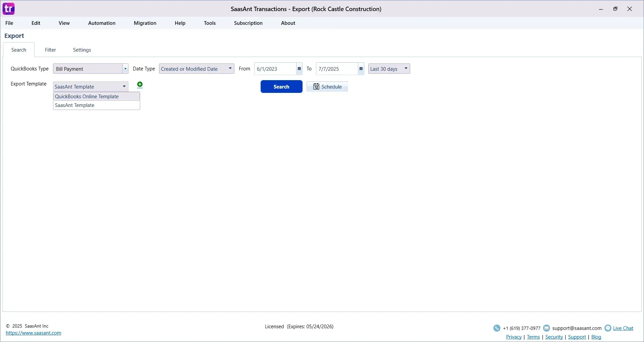Click the phone icon in the footer
Image resolution: width=644 pixels, height=342 pixels.
pyautogui.click(x=497, y=328)
